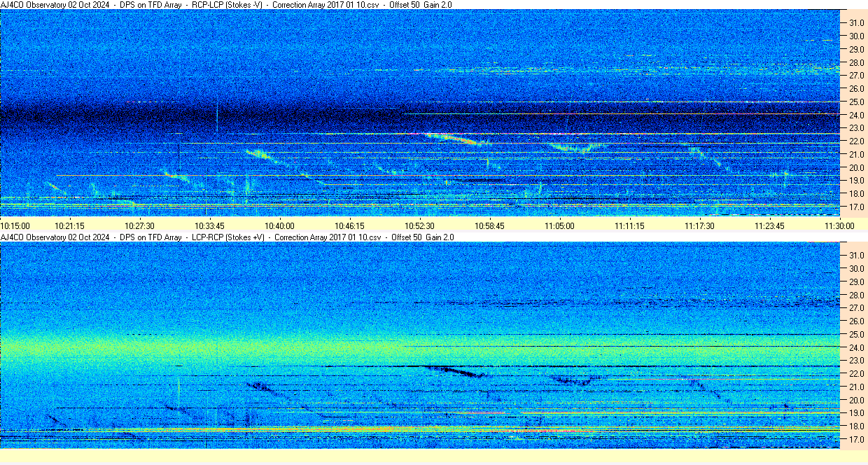This screenshot has width=868, height=465.
Task: Select 24.0 frequency label in RCP-LCP panel
Action: [857, 115]
